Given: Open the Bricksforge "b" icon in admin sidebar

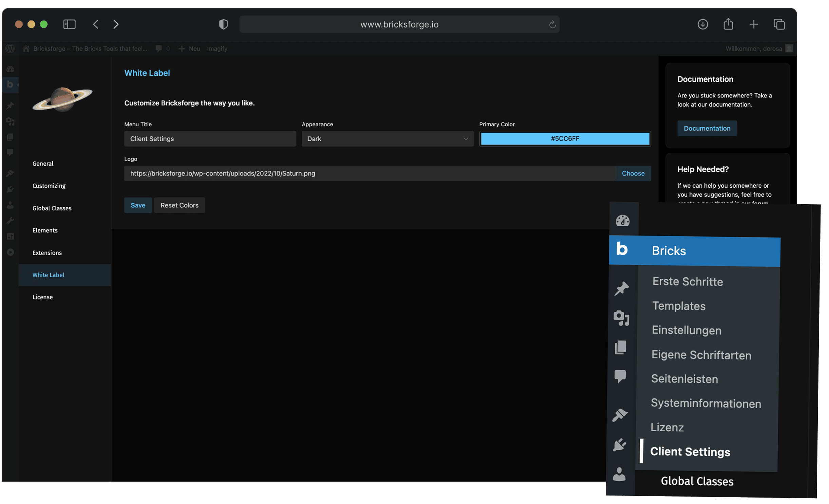Looking at the screenshot, I should pyautogui.click(x=10, y=84).
